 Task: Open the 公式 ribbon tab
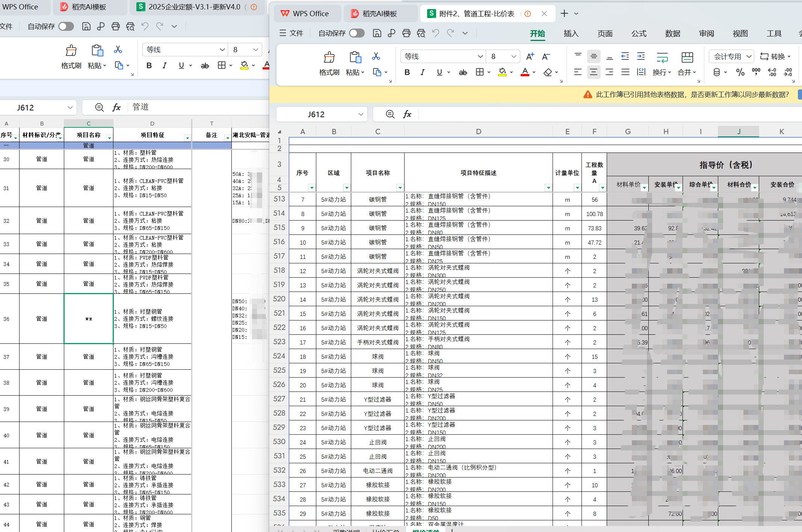tap(639, 33)
